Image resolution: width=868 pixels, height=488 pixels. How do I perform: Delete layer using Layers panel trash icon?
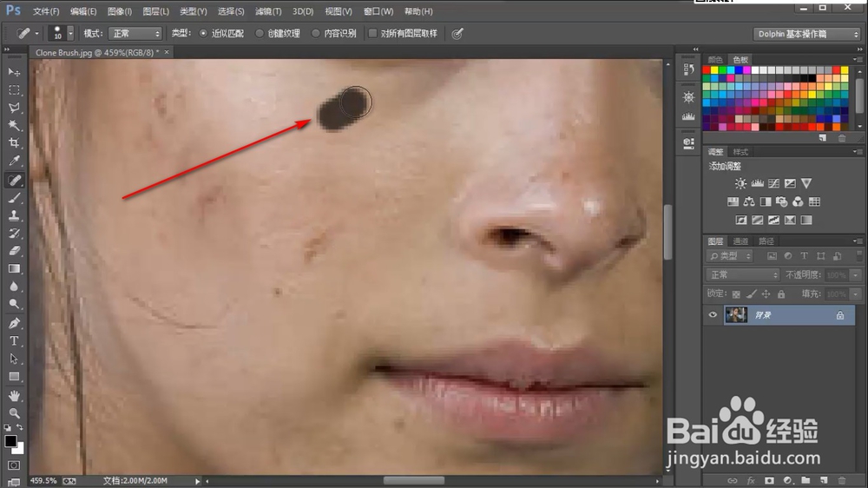(842, 480)
